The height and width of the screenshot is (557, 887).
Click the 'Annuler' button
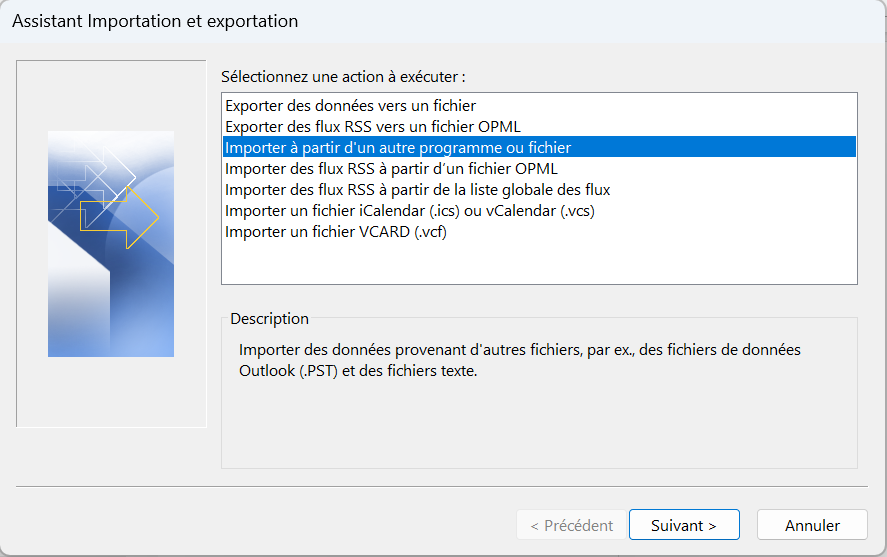(811, 525)
